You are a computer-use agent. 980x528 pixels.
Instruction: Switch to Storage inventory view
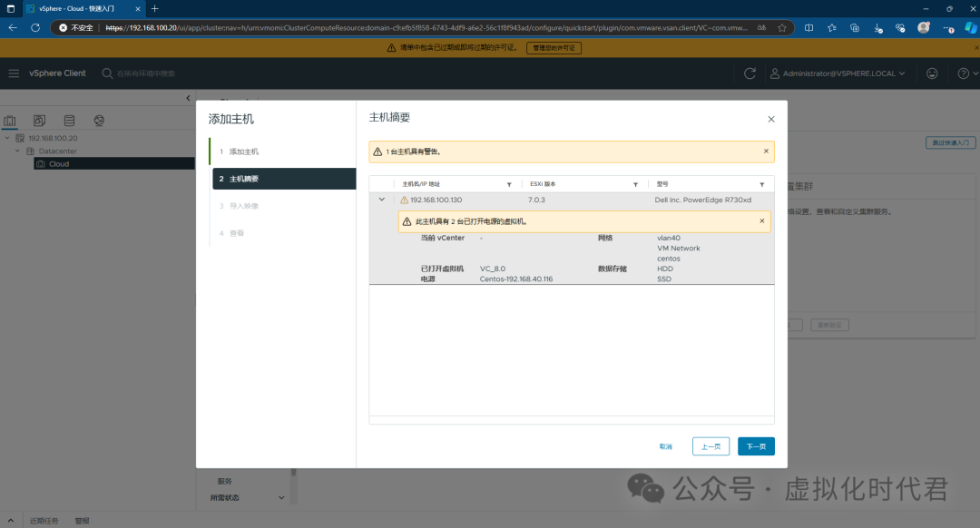coord(69,121)
